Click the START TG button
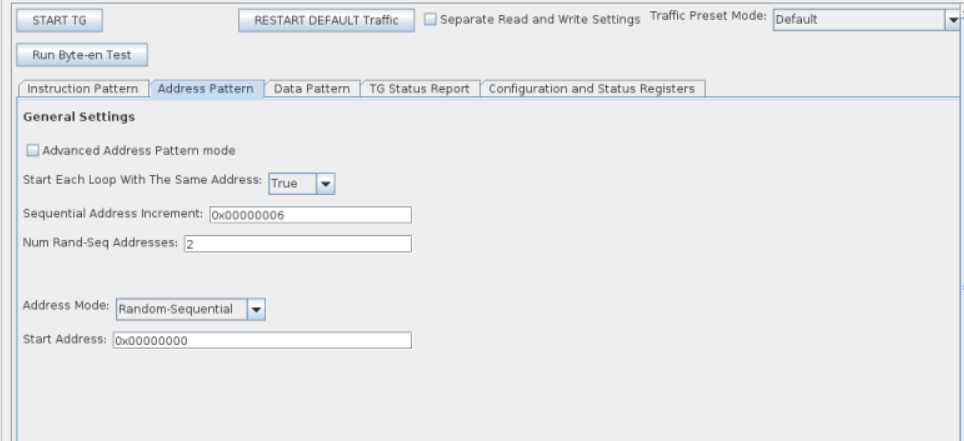964x441 pixels. tap(59, 20)
